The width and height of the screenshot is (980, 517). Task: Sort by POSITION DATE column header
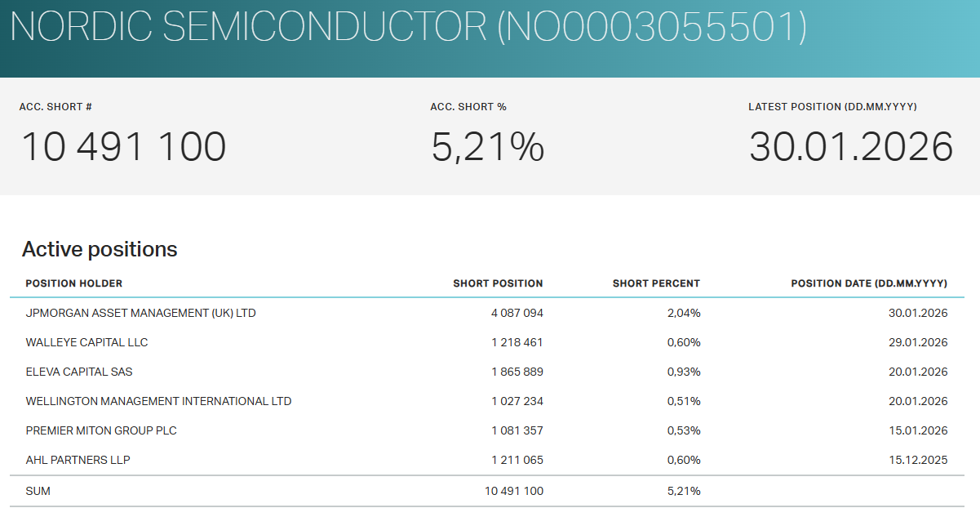pyautogui.click(x=868, y=283)
